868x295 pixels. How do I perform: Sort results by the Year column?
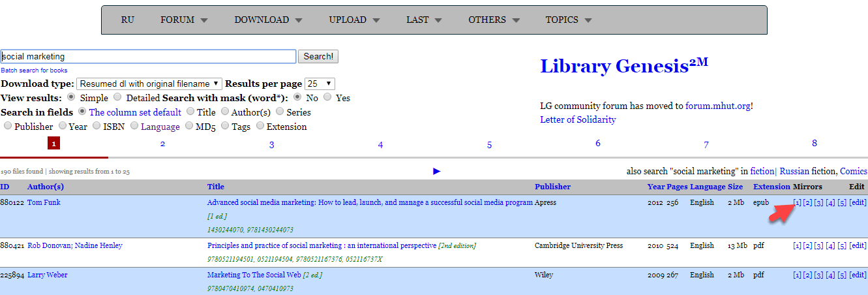pos(655,187)
